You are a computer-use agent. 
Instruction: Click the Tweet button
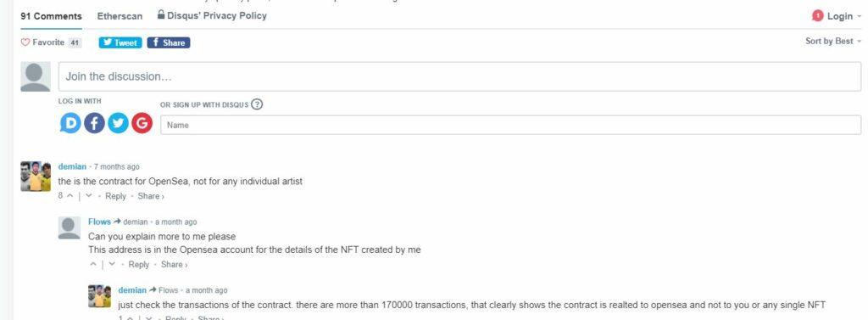[120, 42]
